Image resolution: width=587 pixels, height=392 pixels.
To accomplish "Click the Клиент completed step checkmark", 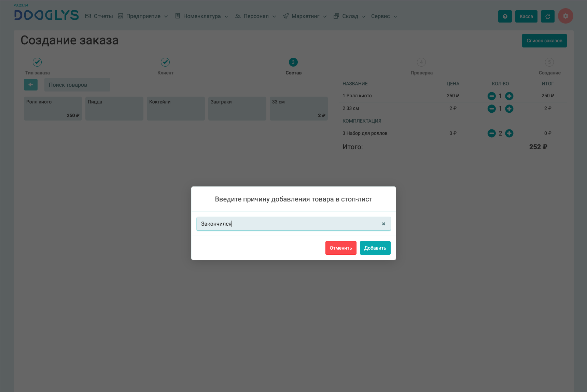I will point(165,62).
